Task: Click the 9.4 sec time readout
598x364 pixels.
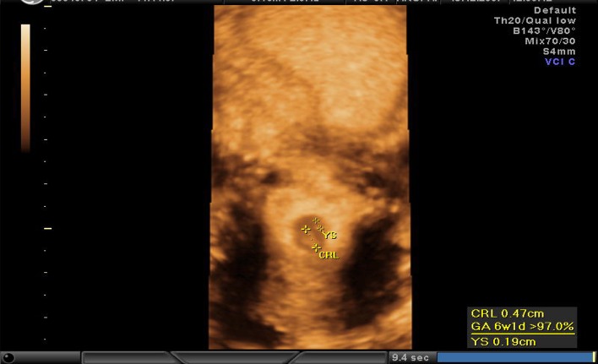Action: (410, 358)
